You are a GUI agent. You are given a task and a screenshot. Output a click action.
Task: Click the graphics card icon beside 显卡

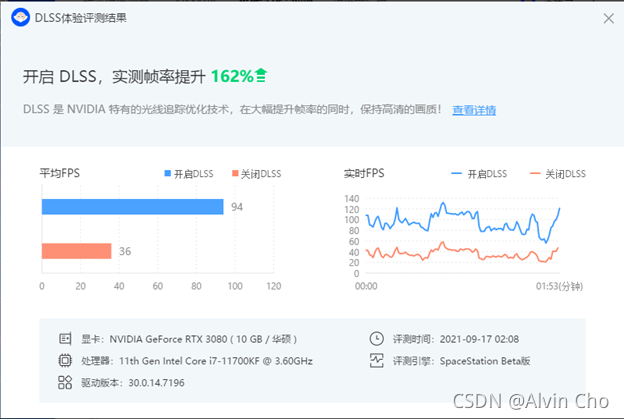(x=65, y=339)
